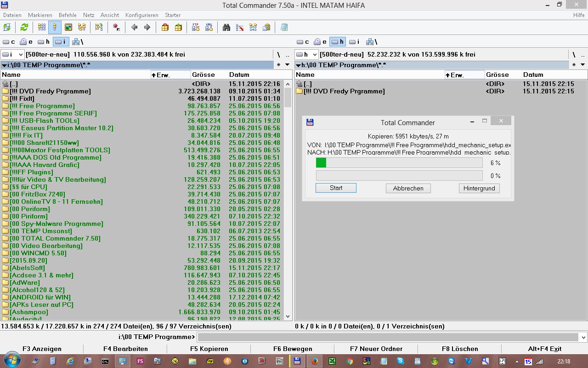Screen dimensions: 588x368
Task: Open Excel from the taskbar
Action: pos(331,361)
